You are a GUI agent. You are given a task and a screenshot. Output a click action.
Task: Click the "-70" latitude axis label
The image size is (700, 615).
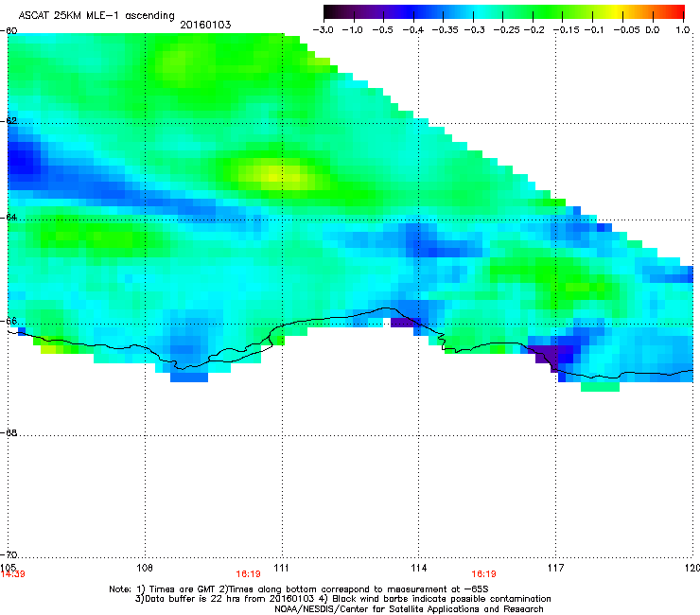[x=9, y=555]
